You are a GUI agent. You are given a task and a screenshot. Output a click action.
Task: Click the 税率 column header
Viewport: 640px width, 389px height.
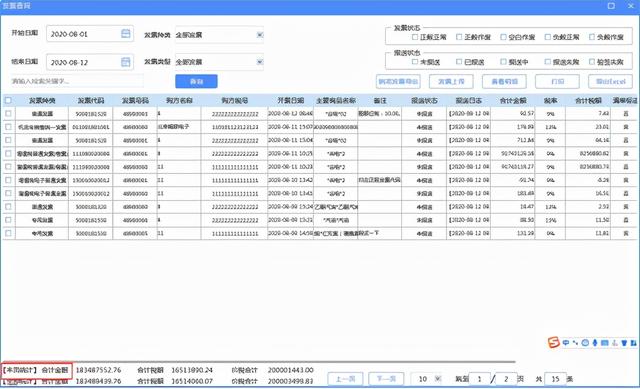[550, 100]
